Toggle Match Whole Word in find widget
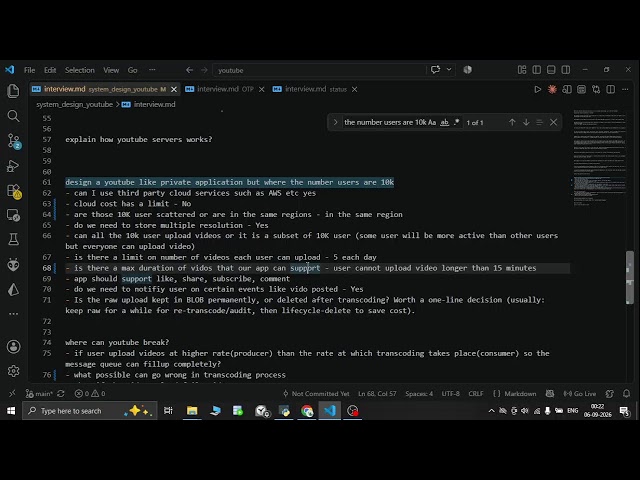Screen dimensions: 640x480 point(444,122)
